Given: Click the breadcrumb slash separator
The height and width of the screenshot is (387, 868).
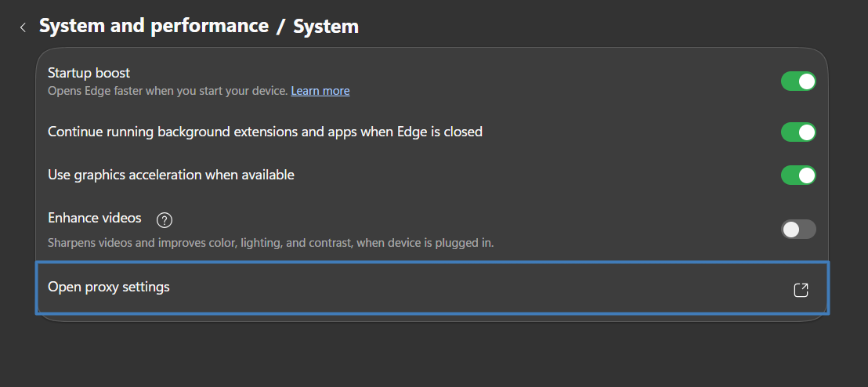Looking at the screenshot, I should [x=281, y=27].
